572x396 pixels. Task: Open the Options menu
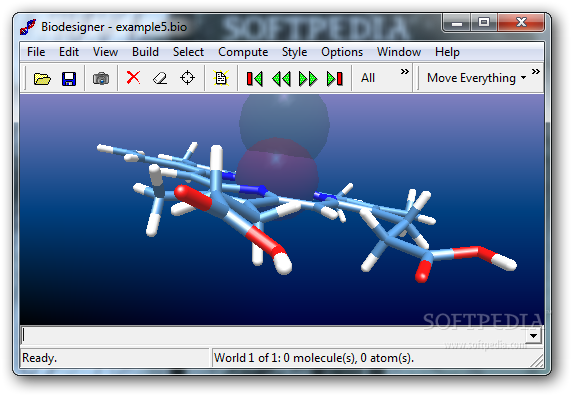click(x=342, y=52)
